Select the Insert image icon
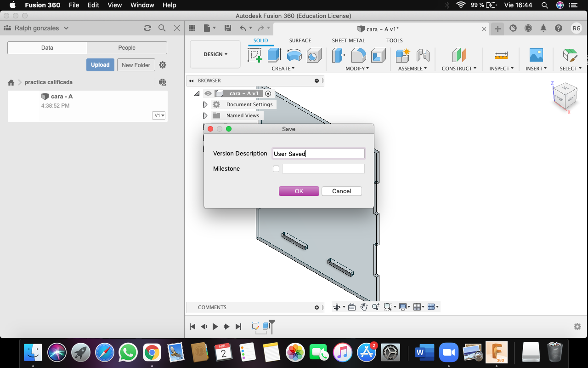This screenshot has height=368, width=588. [x=536, y=55]
